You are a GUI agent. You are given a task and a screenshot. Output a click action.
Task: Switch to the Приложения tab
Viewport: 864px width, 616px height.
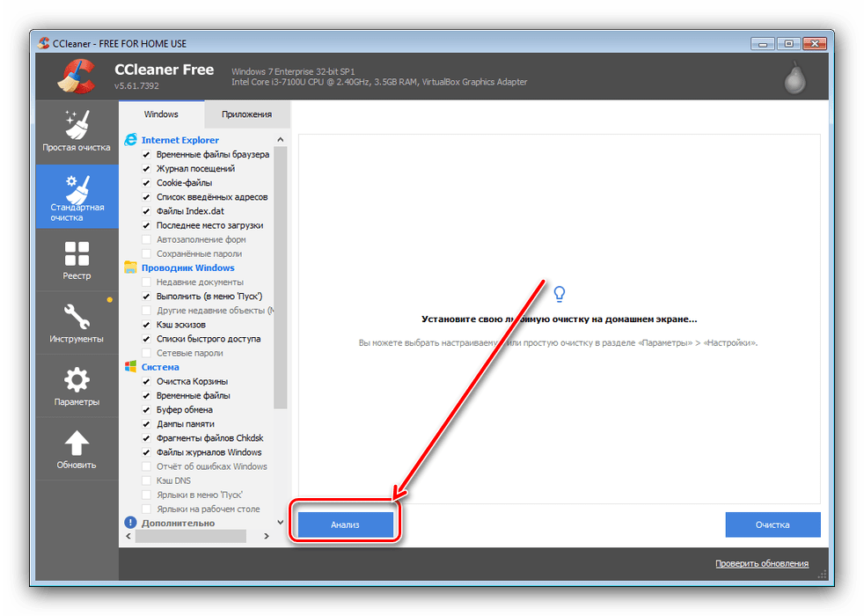246,114
